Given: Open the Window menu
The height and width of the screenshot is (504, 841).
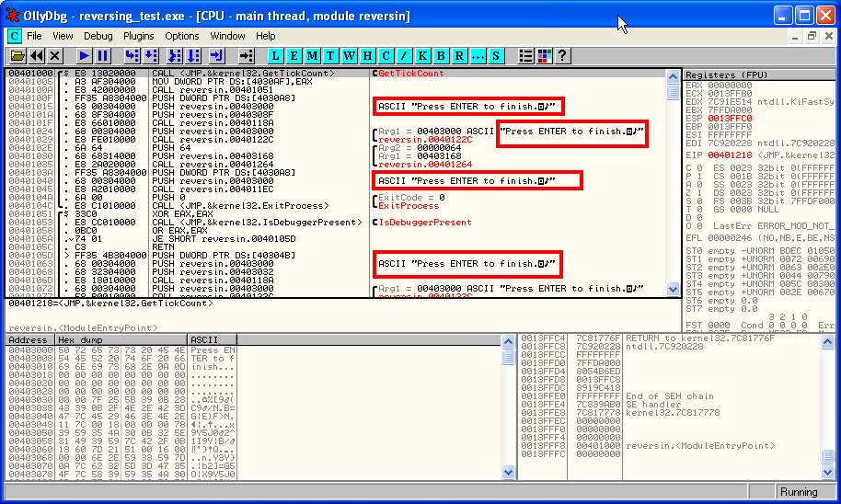Looking at the screenshot, I should (227, 36).
